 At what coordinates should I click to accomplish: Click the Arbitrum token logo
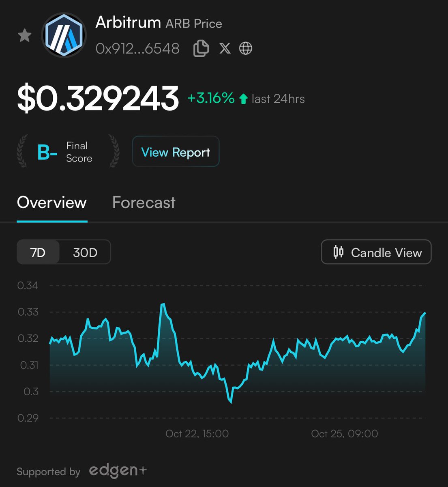click(64, 35)
